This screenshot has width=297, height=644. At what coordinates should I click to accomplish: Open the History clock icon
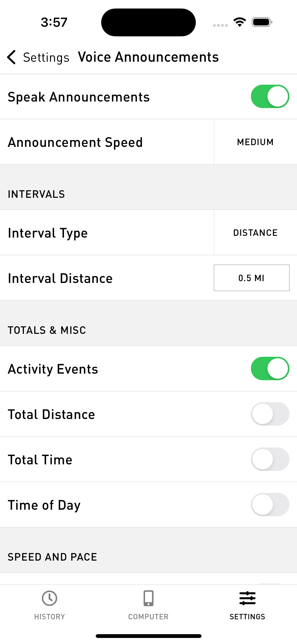pos(49,598)
